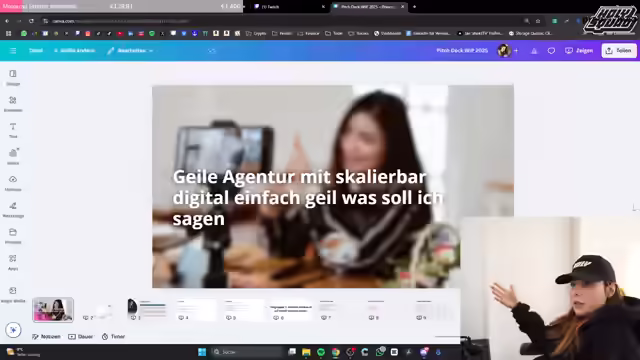This screenshot has width=640, height=360.
Task: Start presentation with Zeigen button
Action: tap(579, 51)
